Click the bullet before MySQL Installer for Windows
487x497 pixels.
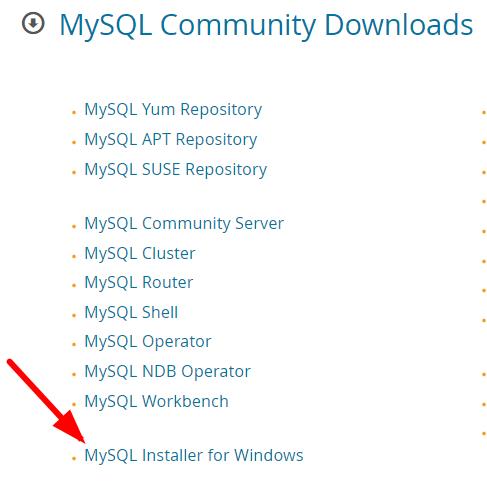[74, 459]
